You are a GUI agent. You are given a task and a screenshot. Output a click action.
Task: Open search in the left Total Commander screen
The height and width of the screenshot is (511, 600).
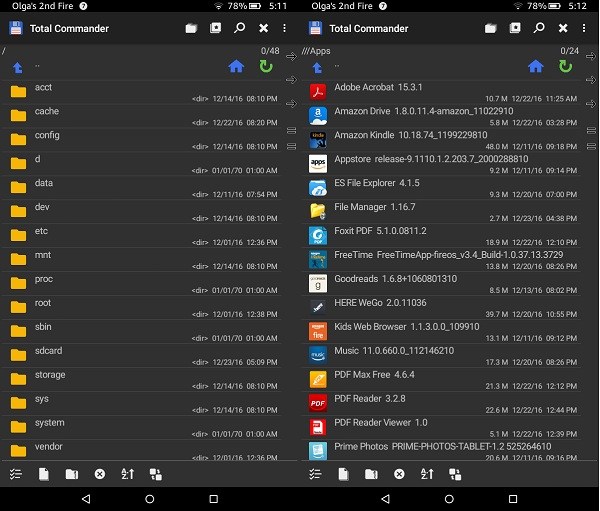240,28
